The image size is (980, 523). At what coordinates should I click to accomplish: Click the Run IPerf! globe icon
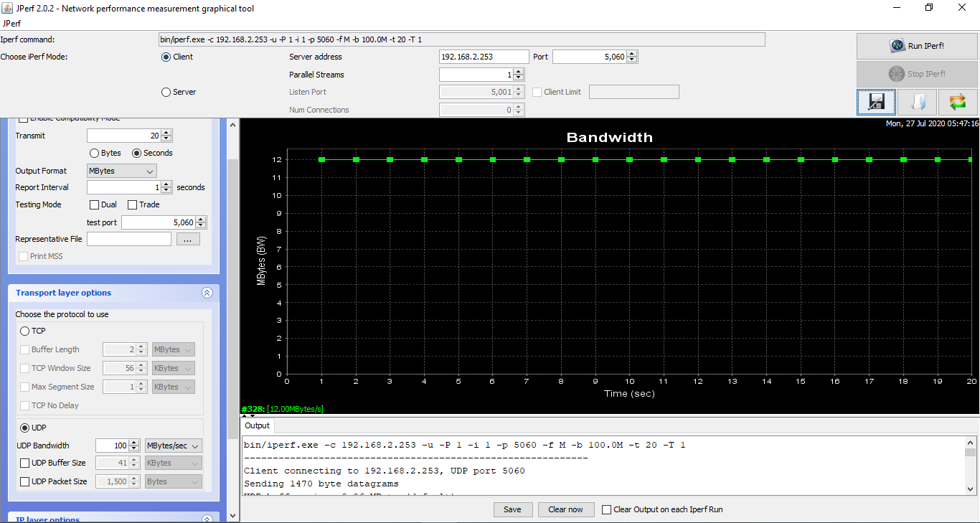(895, 45)
